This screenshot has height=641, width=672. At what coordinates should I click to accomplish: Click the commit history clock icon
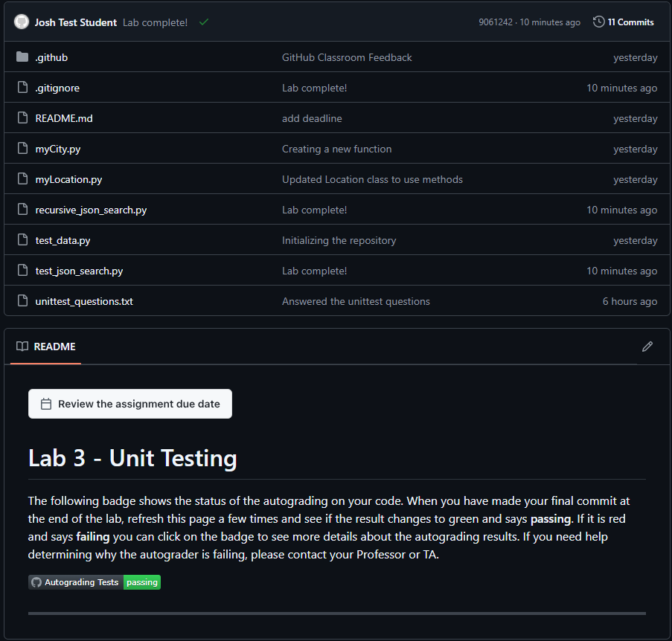tap(598, 22)
